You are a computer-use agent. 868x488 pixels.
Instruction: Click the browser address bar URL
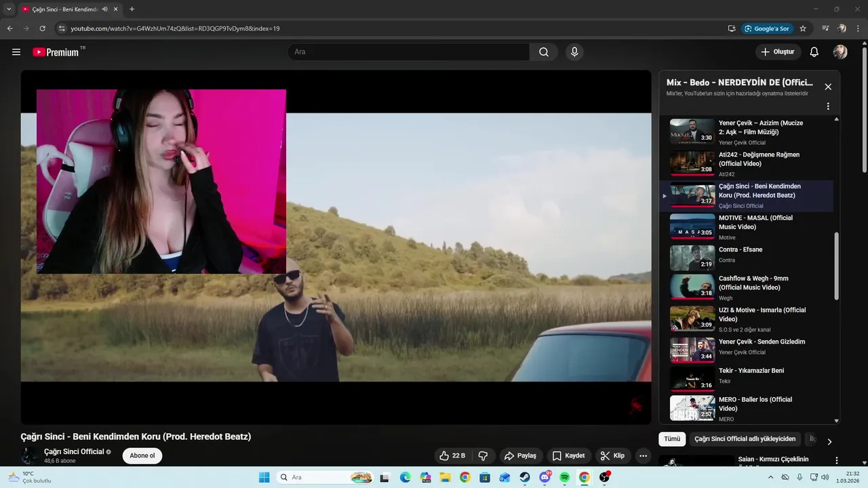click(x=175, y=28)
